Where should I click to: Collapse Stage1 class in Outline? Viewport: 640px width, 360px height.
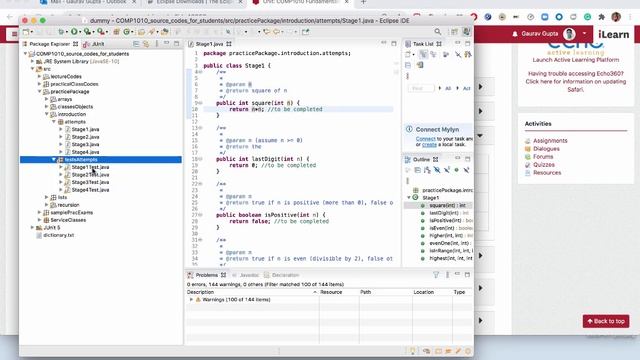409,198
